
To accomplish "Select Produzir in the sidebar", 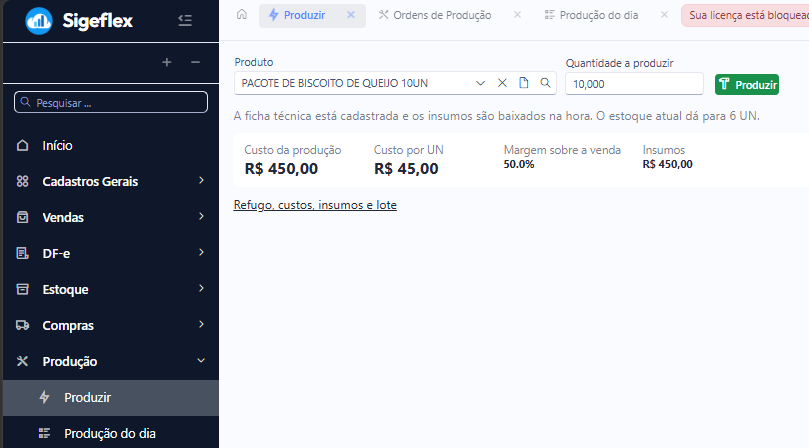I will [111, 398].
